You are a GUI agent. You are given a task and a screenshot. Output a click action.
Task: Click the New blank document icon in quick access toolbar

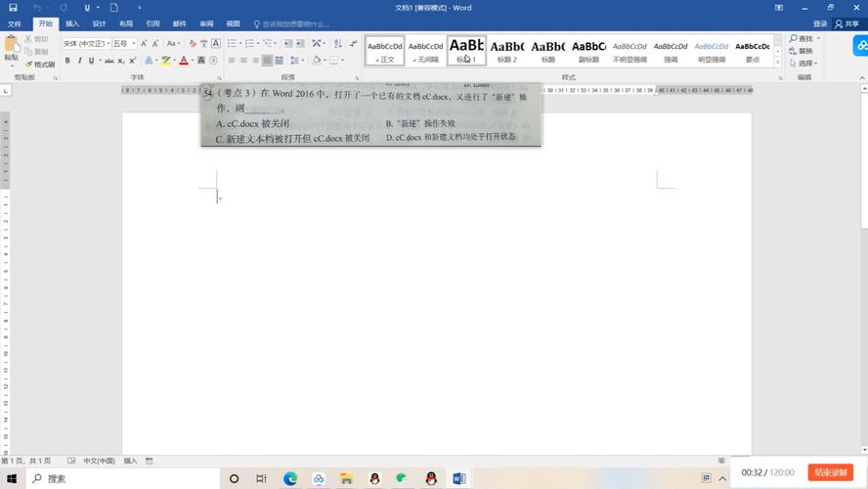[x=113, y=8]
